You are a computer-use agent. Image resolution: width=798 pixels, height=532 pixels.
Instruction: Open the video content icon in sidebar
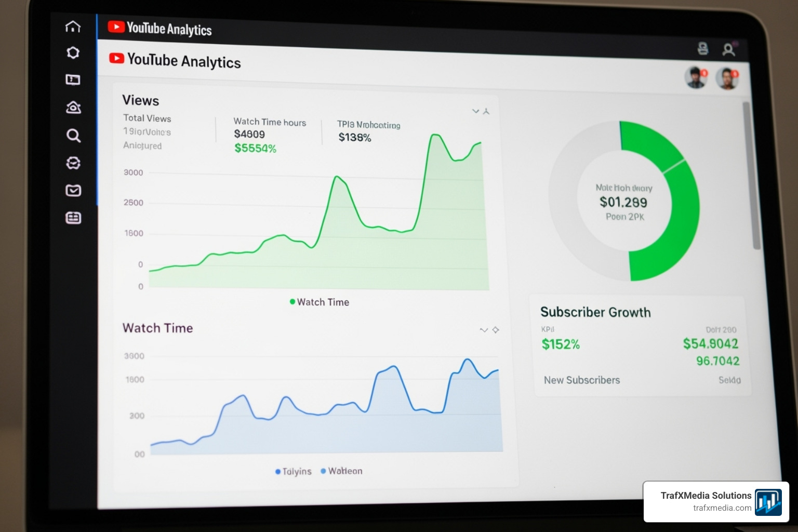click(73, 79)
